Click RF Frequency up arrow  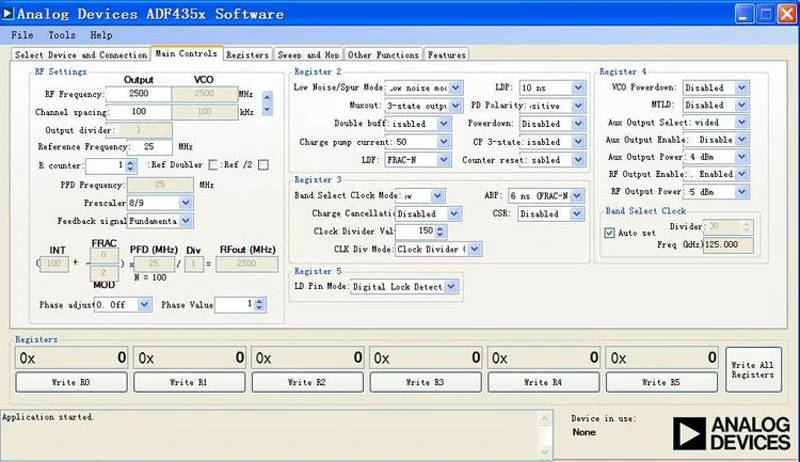(266, 98)
